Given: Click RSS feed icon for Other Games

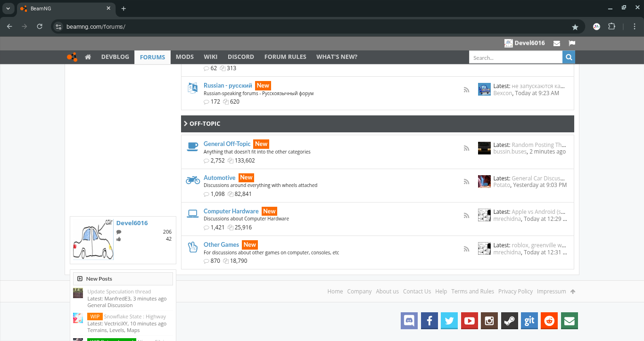Looking at the screenshot, I should tap(466, 249).
